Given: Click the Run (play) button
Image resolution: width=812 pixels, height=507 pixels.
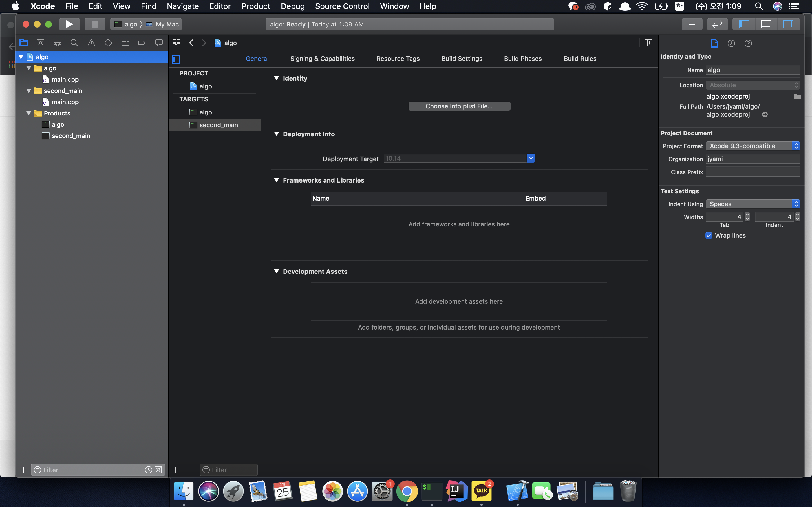Looking at the screenshot, I should point(69,24).
